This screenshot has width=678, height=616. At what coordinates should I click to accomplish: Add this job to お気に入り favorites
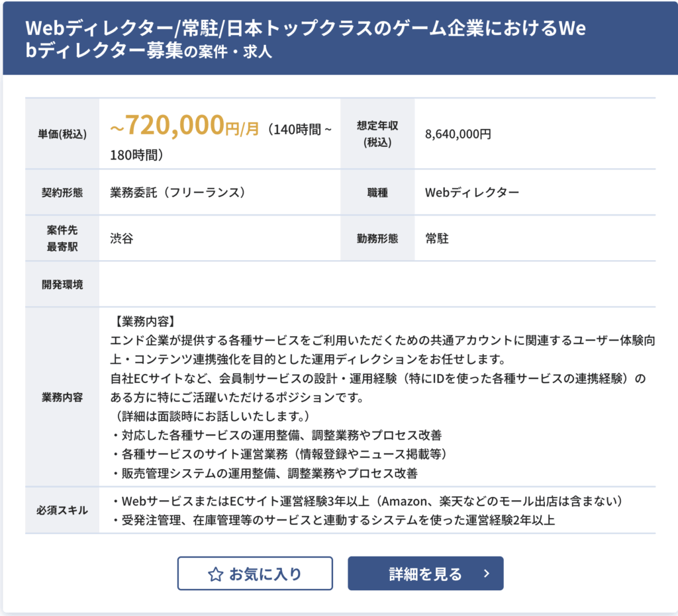(255, 574)
